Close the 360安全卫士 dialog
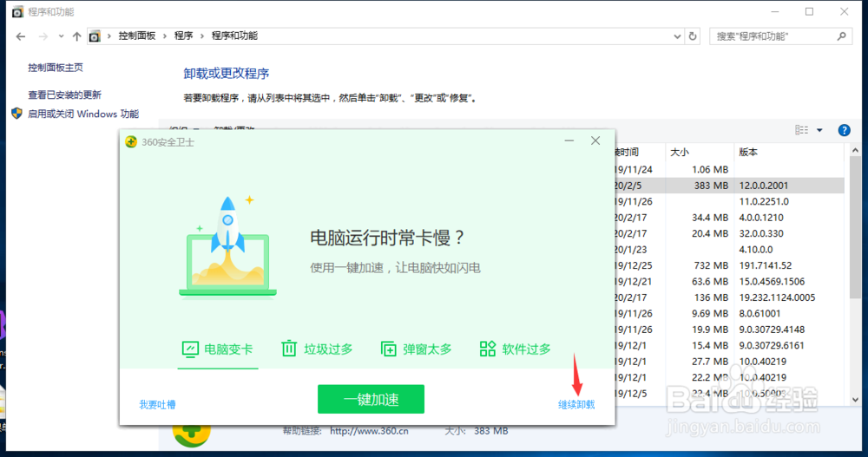This screenshot has height=457, width=868. [595, 141]
